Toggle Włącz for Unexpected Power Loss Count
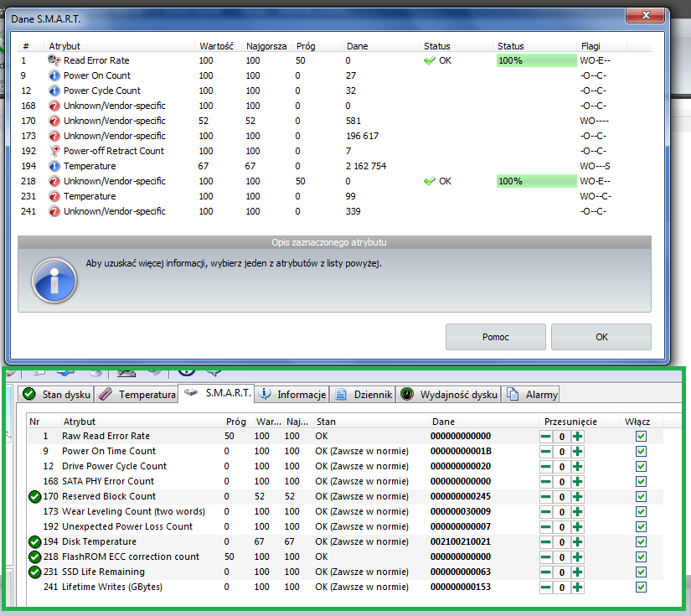The width and height of the screenshot is (691, 616). click(x=641, y=527)
